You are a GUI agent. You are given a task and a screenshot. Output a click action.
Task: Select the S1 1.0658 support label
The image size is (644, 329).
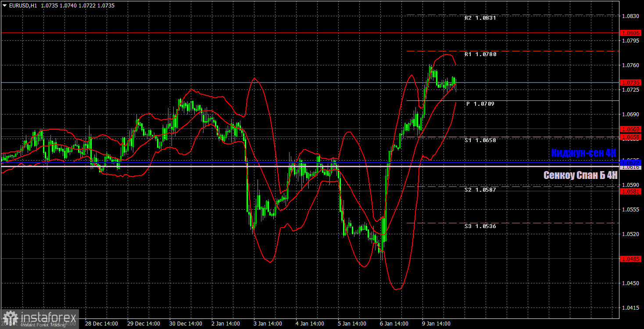tap(480, 140)
